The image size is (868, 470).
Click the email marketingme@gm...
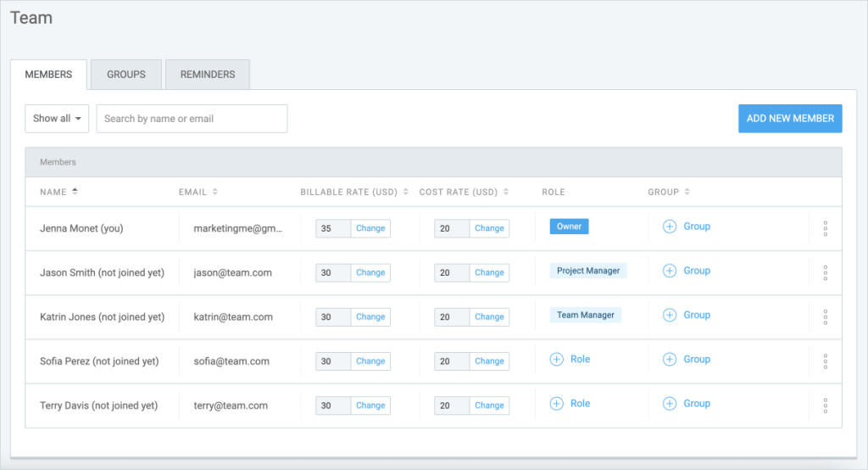tap(238, 228)
